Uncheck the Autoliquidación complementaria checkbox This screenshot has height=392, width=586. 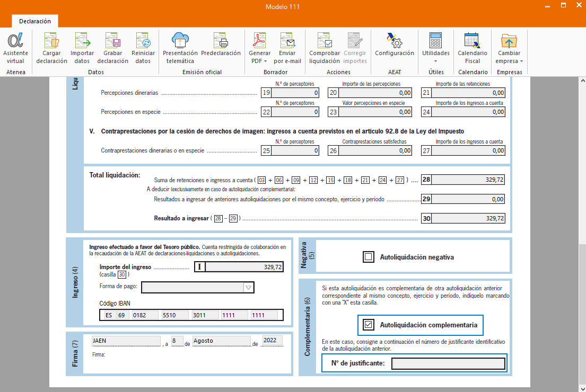[x=369, y=325]
